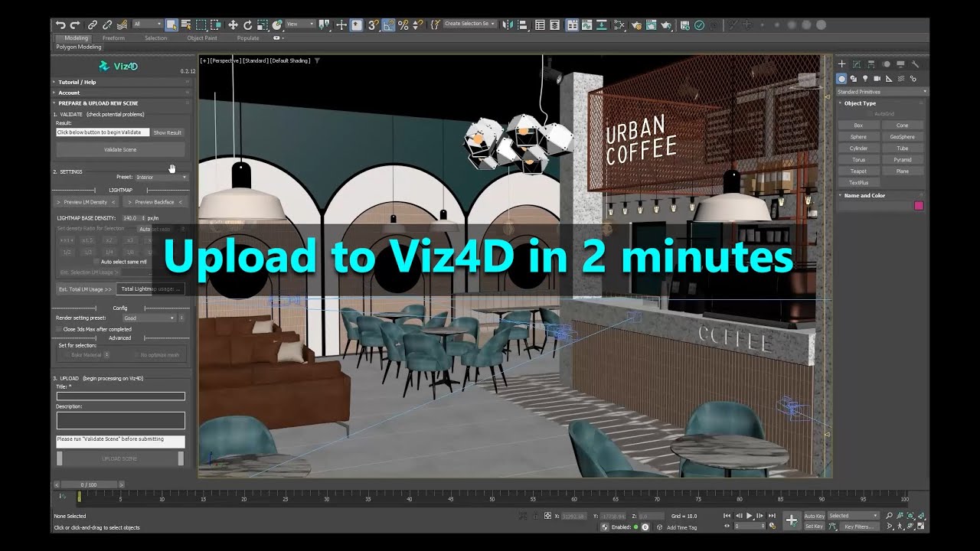Image resolution: width=980 pixels, height=551 pixels.
Task: Switch to the Freeform ribbon tab
Action: [113, 37]
